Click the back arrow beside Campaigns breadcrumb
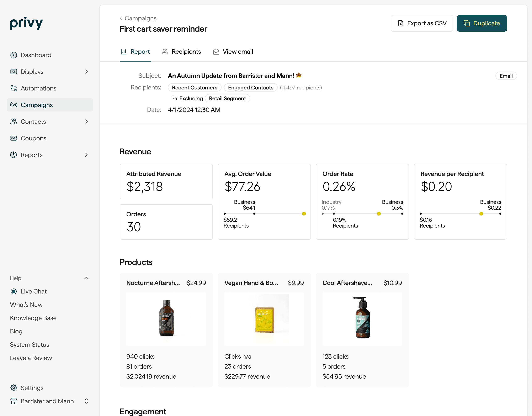 click(x=121, y=18)
